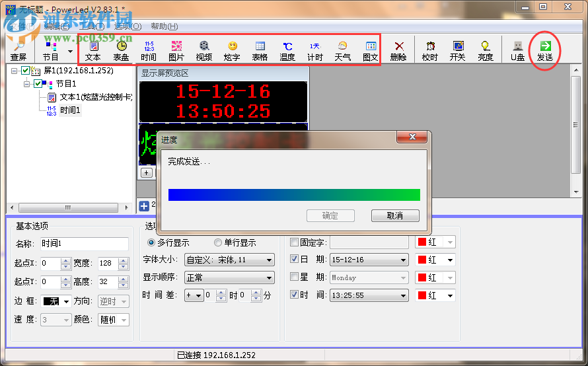Click the 校时 time sync icon
588x366 pixels.
pyautogui.click(x=430, y=51)
